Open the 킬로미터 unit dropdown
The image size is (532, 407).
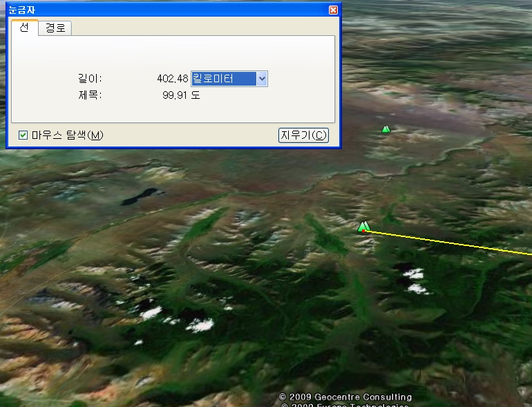(229, 79)
